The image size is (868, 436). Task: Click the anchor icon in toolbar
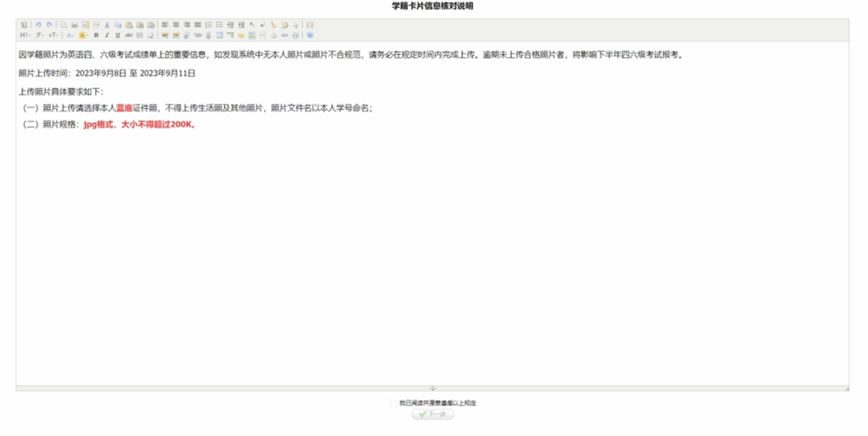274,35
